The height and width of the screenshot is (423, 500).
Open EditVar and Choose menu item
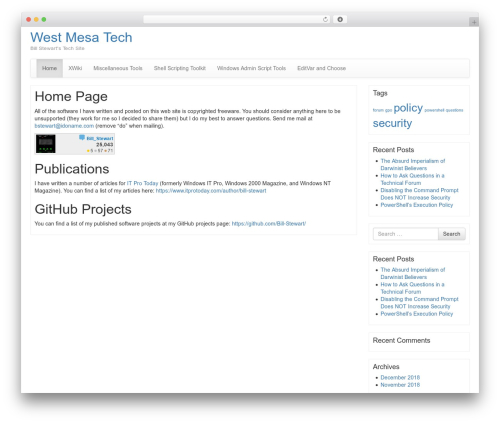pyautogui.click(x=321, y=68)
